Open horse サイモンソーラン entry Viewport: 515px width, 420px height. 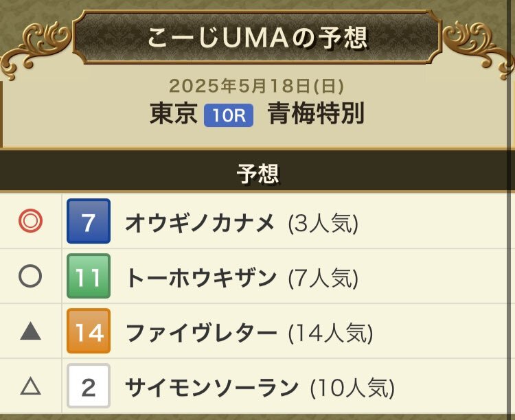click(212, 388)
